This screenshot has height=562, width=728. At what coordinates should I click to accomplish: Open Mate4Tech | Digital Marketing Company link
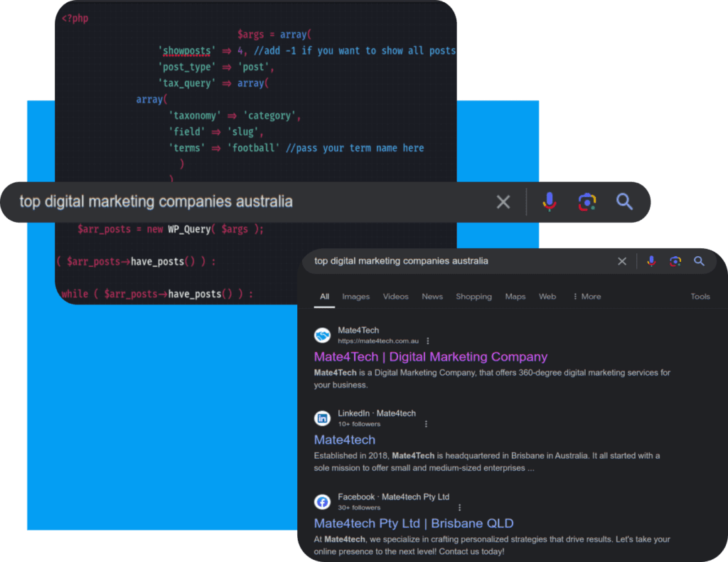coord(430,356)
